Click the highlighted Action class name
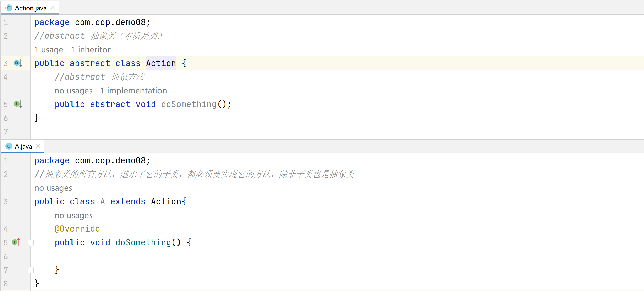The image size is (644, 291). coord(161,63)
